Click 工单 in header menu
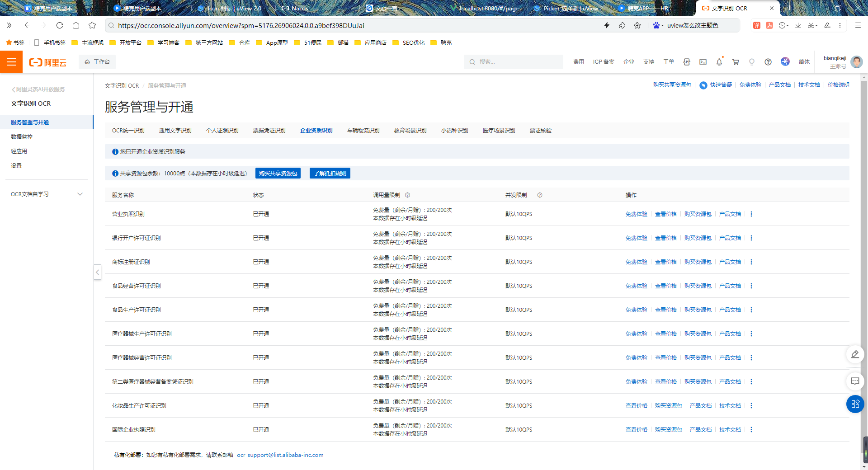Viewport: 868px width, 470px height. 669,62
